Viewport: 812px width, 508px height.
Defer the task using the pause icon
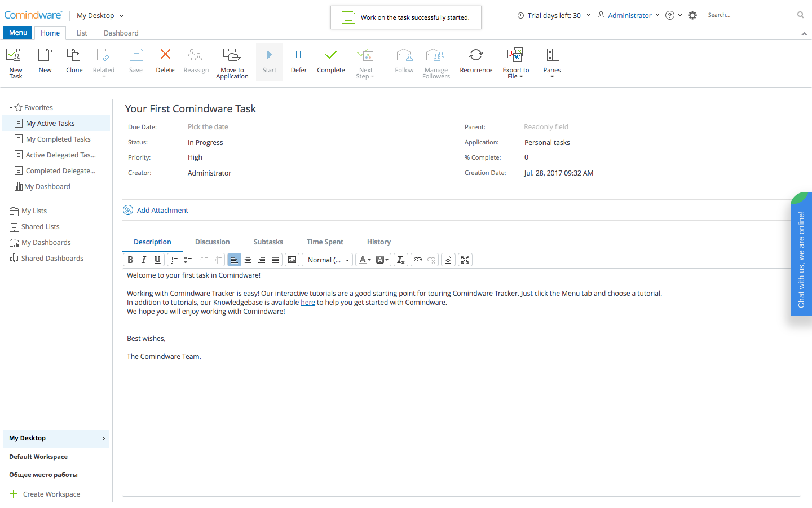click(x=299, y=61)
